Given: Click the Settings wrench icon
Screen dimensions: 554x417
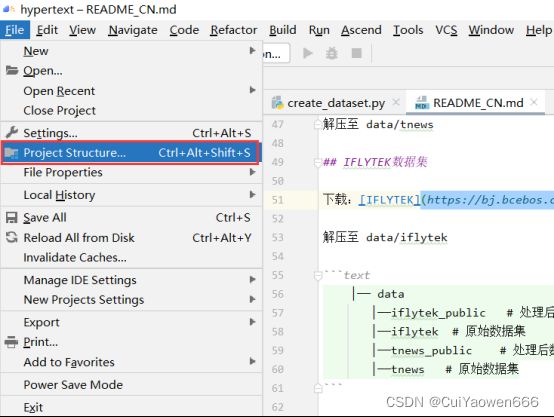Looking at the screenshot, I should pos(12,132).
